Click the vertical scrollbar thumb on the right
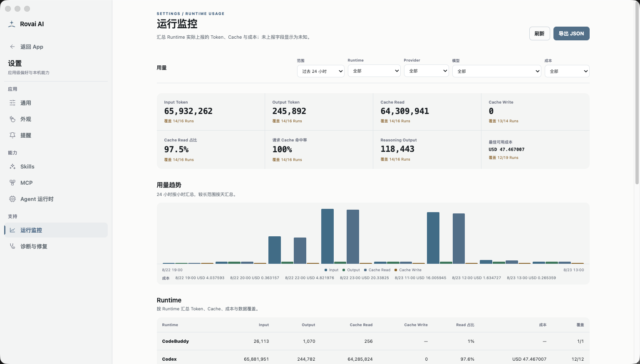The image size is (640, 364). click(637, 92)
